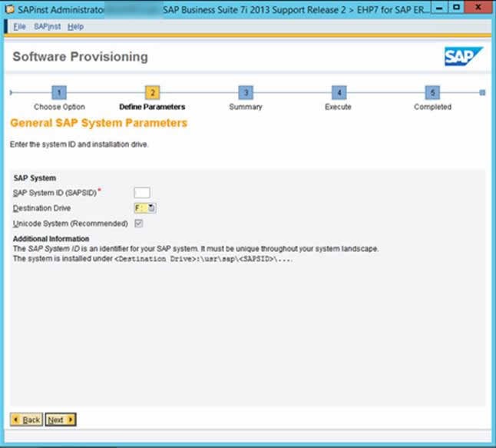Viewport: 496px width, 448px height.
Task: Click the Unicode System (Recommended) label
Action: tap(70, 224)
